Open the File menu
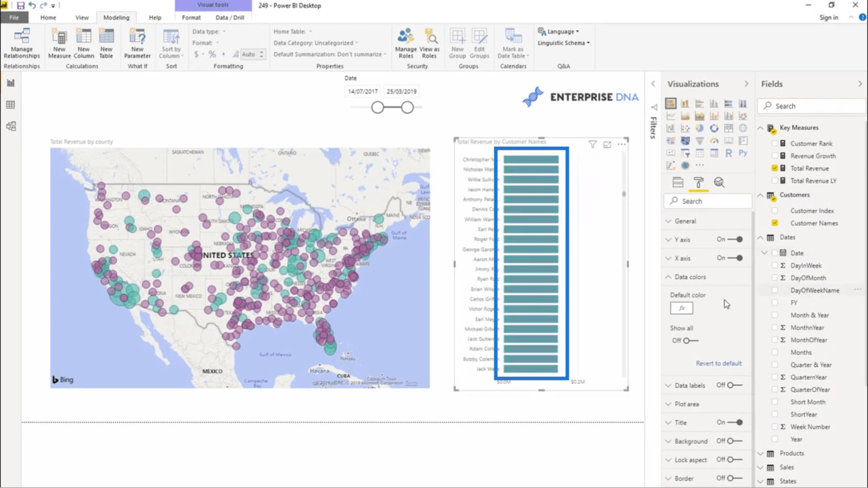Screen dimensions: 868x488 pos(14,18)
